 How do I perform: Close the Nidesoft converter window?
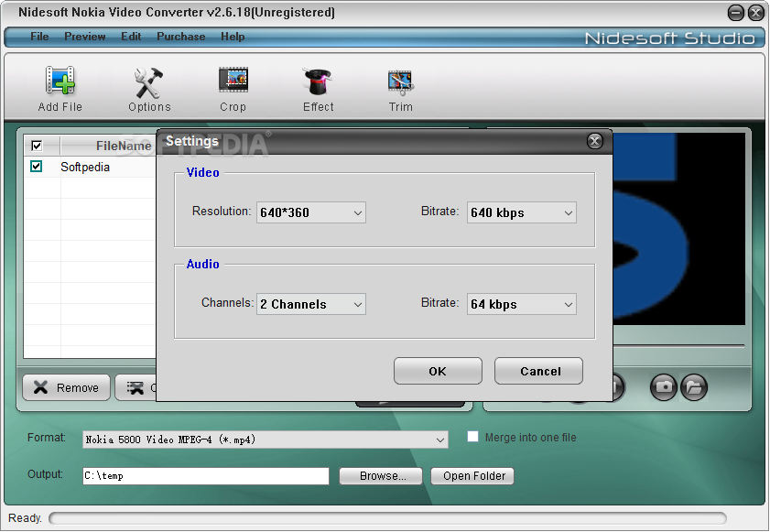click(755, 13)
